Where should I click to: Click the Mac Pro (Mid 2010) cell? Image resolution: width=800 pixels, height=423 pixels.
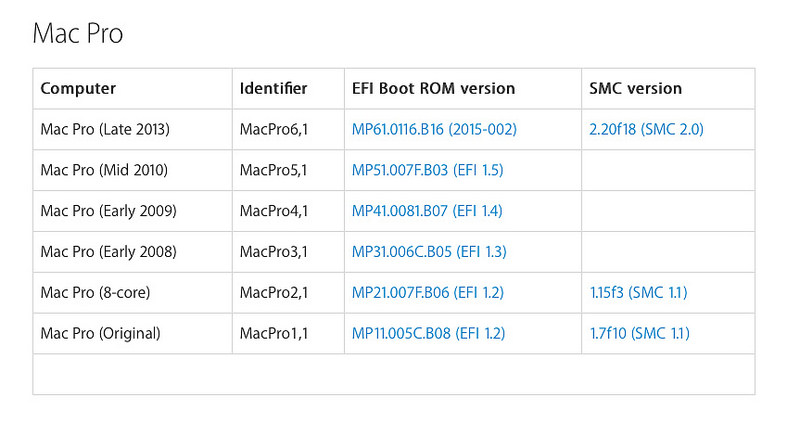(104, 170)
